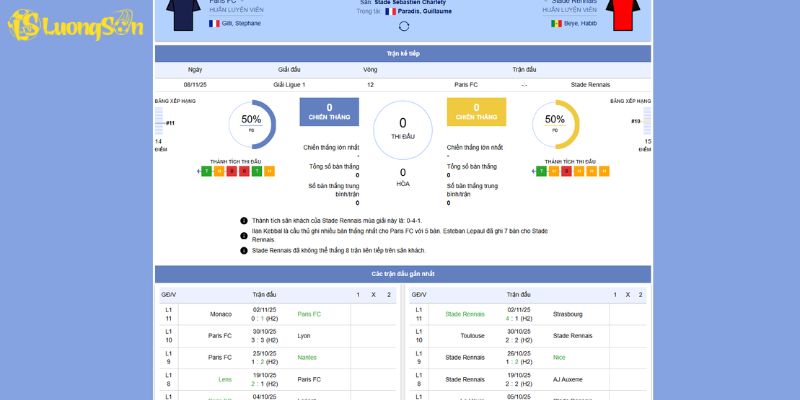Image resolution: width=800 pixels, height=400 pixels.
Task: Click the 'X' column header in Stade Rennais table
Action: tap(628, 295)
